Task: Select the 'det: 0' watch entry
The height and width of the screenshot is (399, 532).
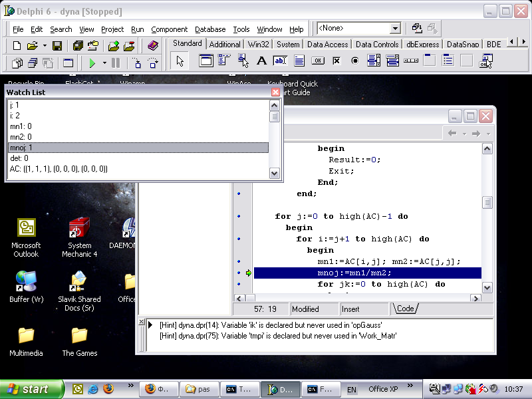Action: (x=19, y=158)
